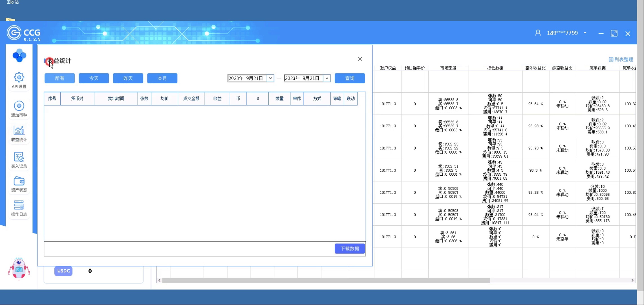Select the 今天 filter tab
This screenshot has height=305, width=644.
point(94,78)
